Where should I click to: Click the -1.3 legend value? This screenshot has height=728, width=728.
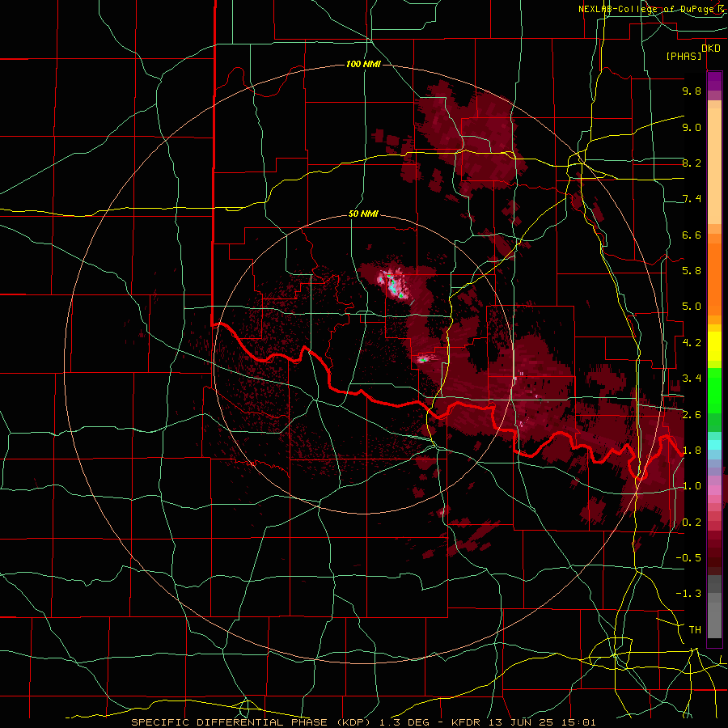688,594
